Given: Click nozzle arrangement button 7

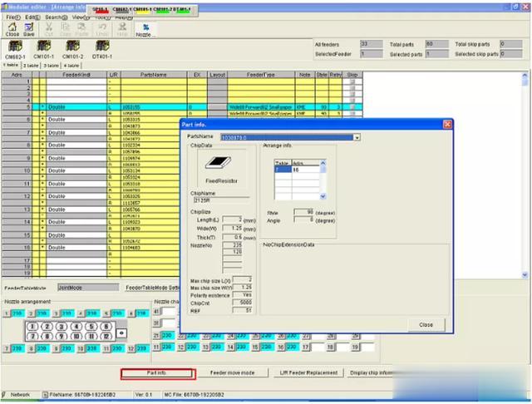Looking at the screenshot, I should [x=7, y=348].
